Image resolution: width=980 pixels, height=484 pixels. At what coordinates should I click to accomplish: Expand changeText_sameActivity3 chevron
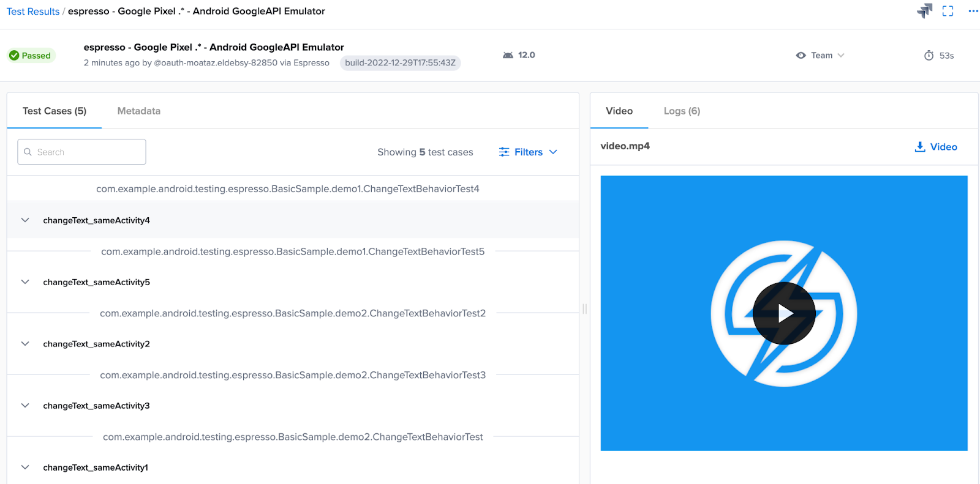pos(25,406)
